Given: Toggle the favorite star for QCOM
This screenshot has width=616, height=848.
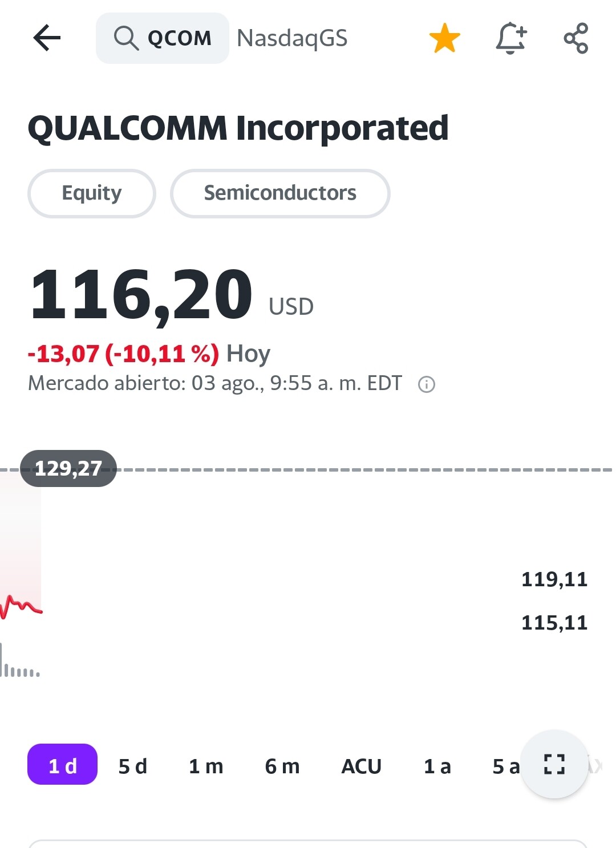Looking at the screenshot, I should [444, 38].
